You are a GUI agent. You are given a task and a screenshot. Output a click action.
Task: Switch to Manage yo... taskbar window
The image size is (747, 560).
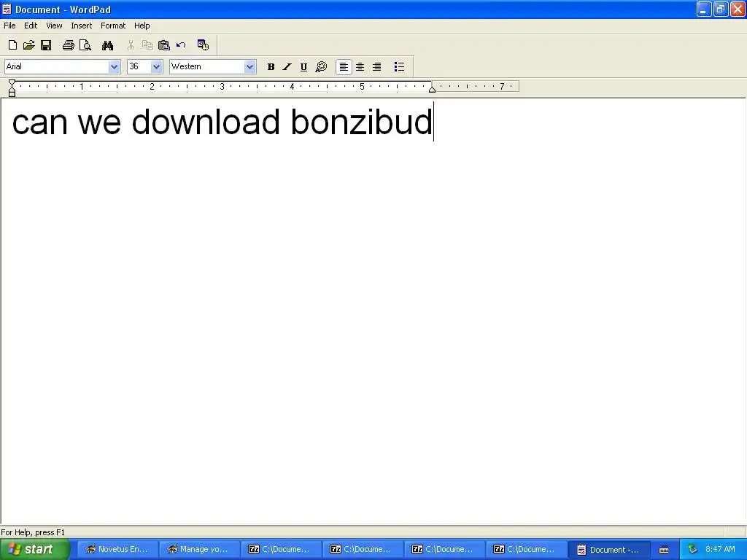pyautogui.click(x=199, y=550)
